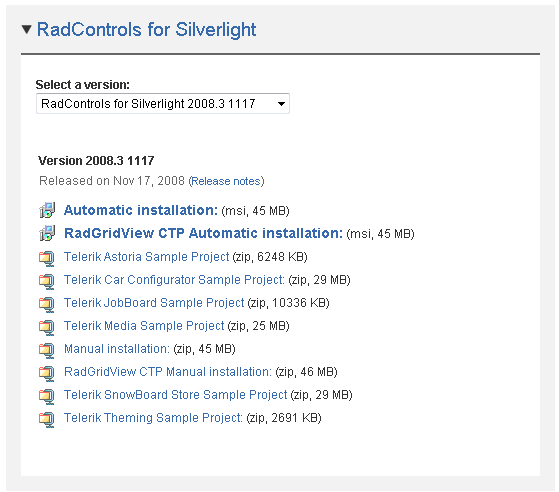Click folder icon next to Telerik Media Sample Project
This screenshot has height=492, width=559.
[47, 327]
